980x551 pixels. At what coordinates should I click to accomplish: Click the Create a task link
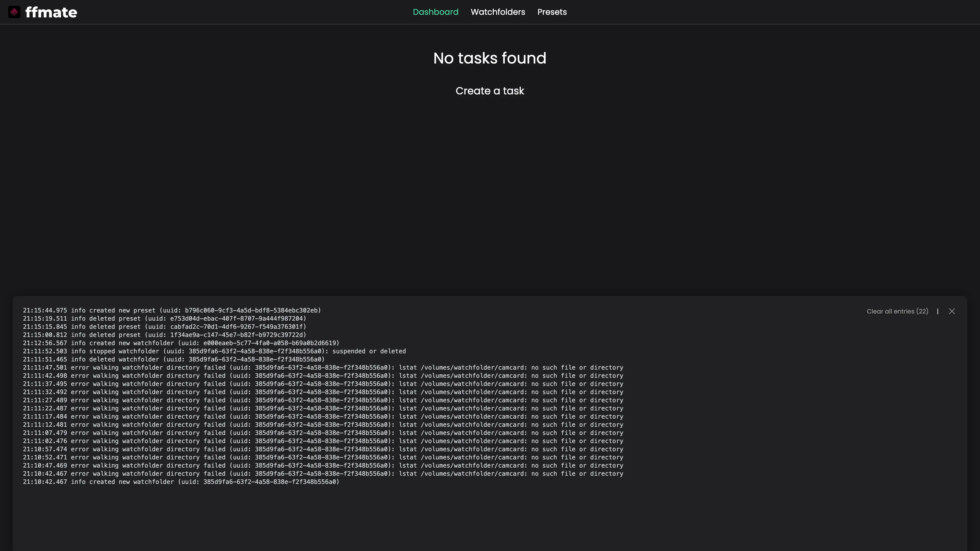pyautogui.click(x=490, y=91)
